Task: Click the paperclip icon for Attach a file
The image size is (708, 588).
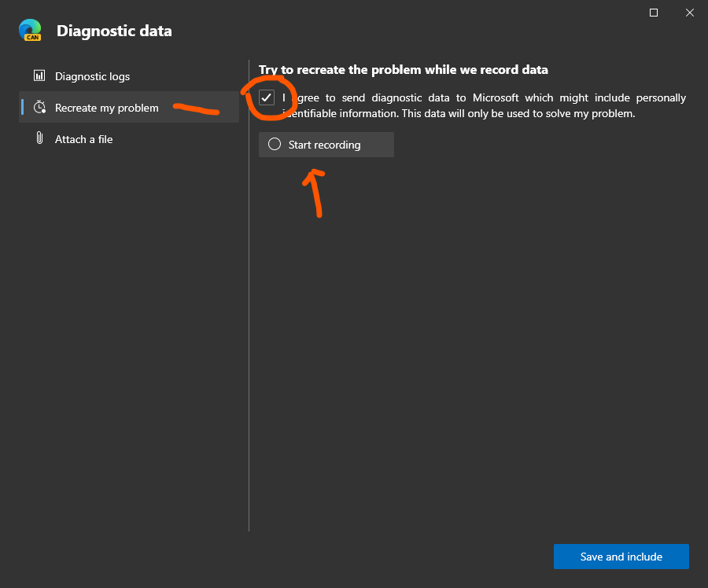Action: click(x=39, y=139)
